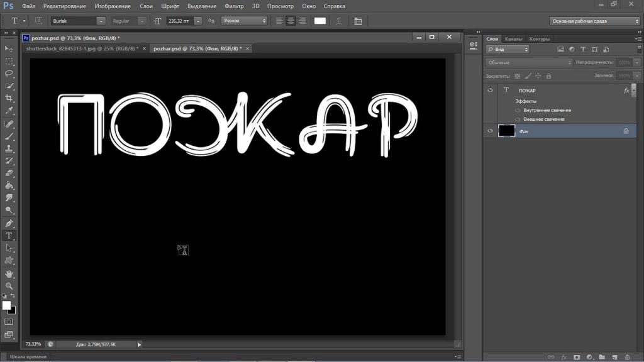Open the Основная рабочая среда workspace dropdown
Screen dimensions: 644x362
[594, 21]
